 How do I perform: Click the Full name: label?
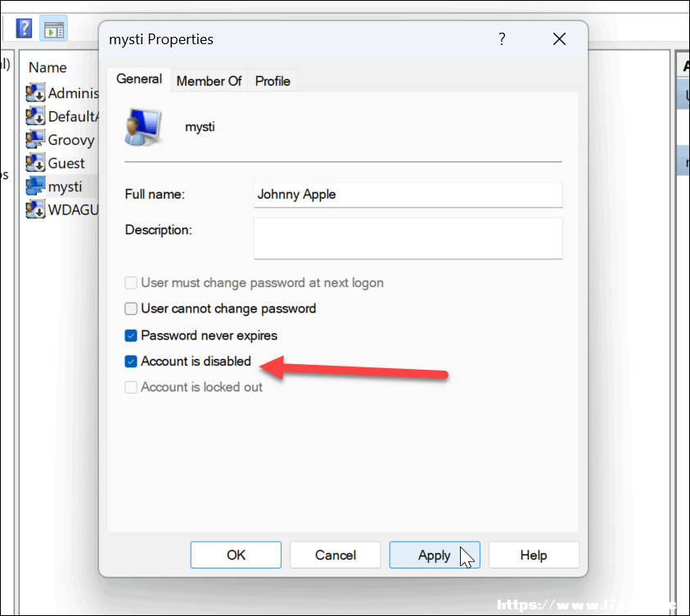tap(155, 195)
